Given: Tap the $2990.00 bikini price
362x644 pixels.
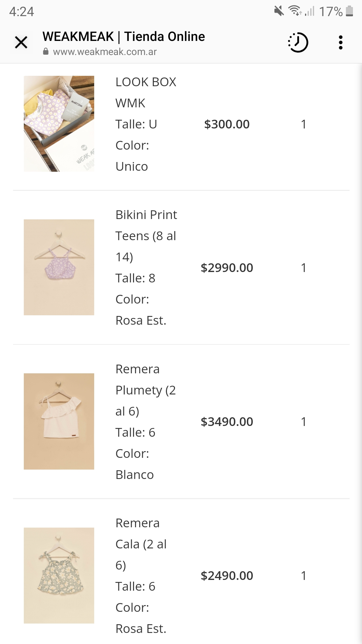Looking at the screenshot, I should pyautogui.click(x=227, y=268).
